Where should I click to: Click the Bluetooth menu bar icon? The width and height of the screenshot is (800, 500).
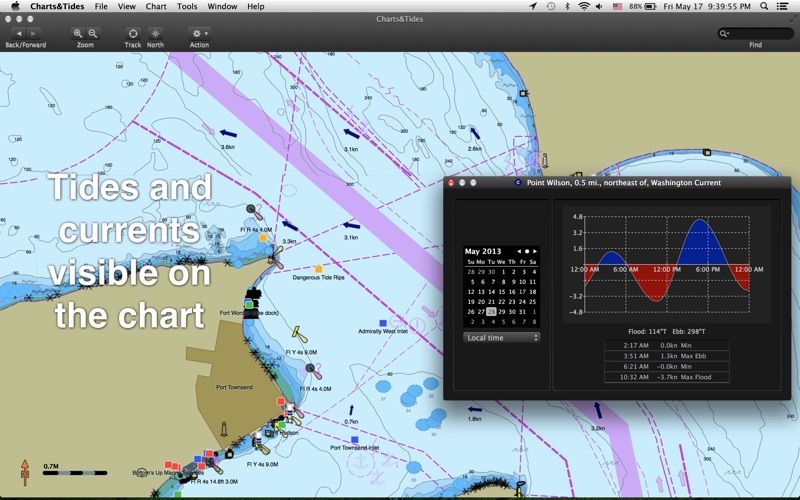coord(567,7)
